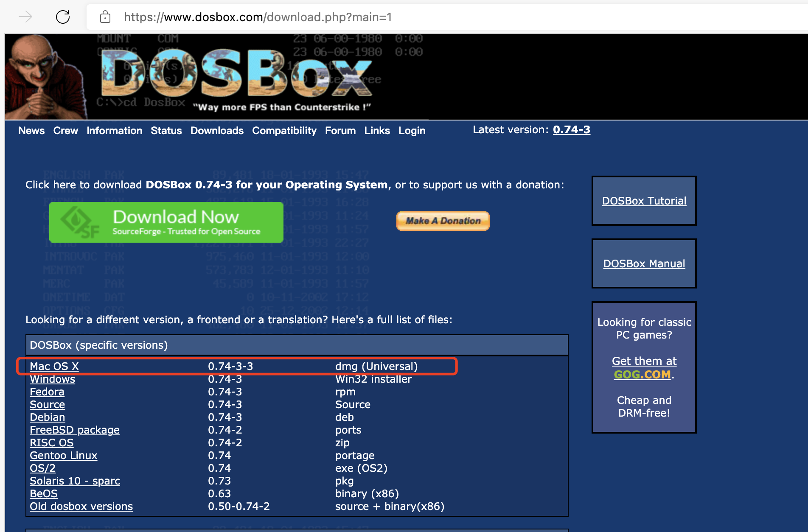Go to the Forum page
The image size is (808, 532).
[x=340, y=131]
